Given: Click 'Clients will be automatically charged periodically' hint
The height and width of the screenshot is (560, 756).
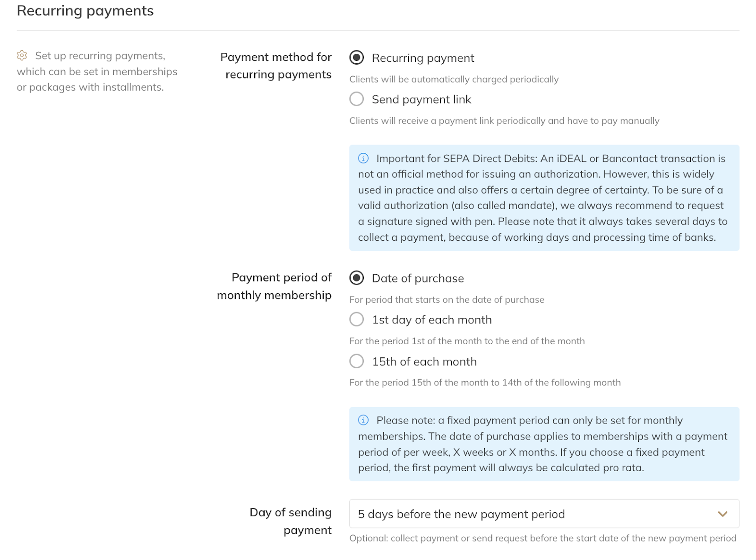Looking at the screenshot, I should 454,79.
